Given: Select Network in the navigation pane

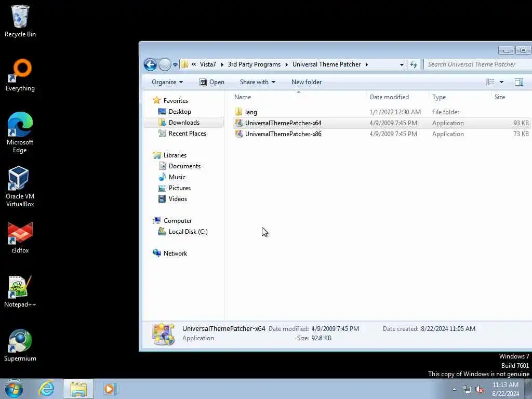Looking at the screenshot, I should [175, 253].
